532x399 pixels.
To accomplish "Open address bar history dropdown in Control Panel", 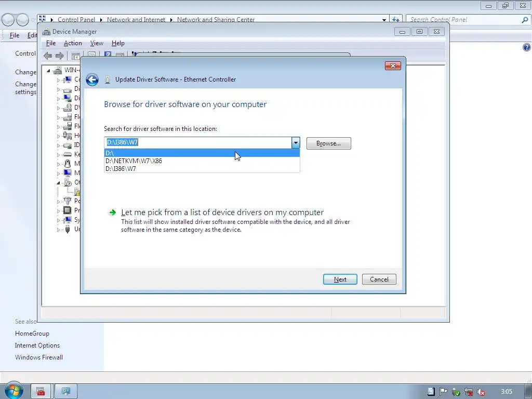I will 384,20.
